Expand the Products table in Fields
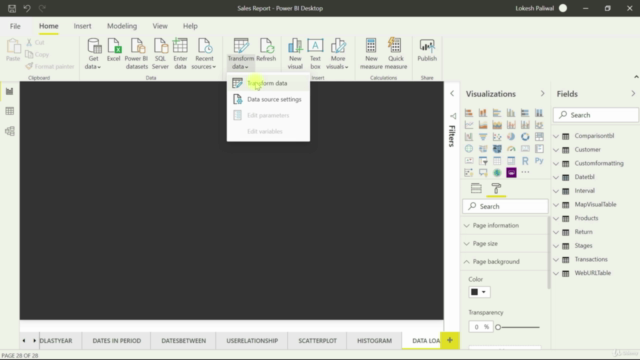The height and width of the screenshot is (360, 640). click(x=556, y=218)
